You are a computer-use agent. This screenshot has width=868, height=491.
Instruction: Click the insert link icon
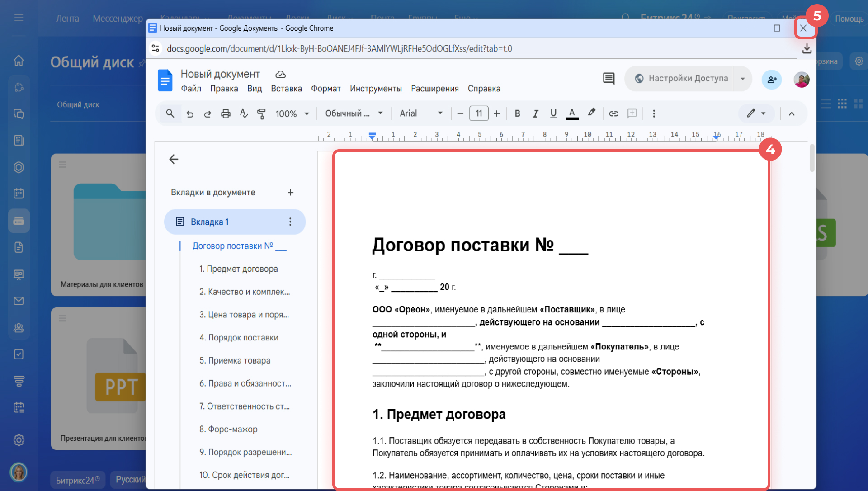pyautogui.click(x=613, y=113)
